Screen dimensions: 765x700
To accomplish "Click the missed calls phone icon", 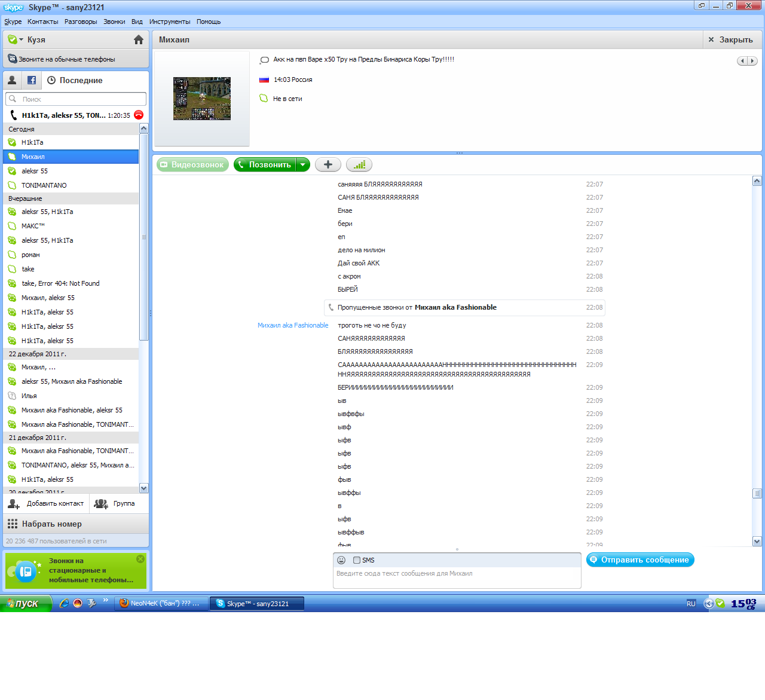I will point(331,307).
